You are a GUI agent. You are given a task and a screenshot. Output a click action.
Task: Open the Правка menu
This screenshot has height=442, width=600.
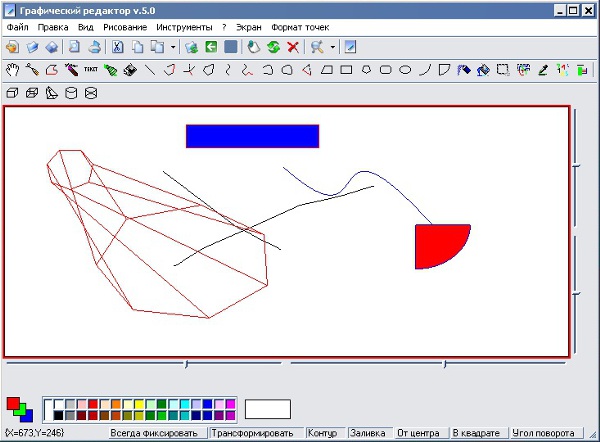53,27
